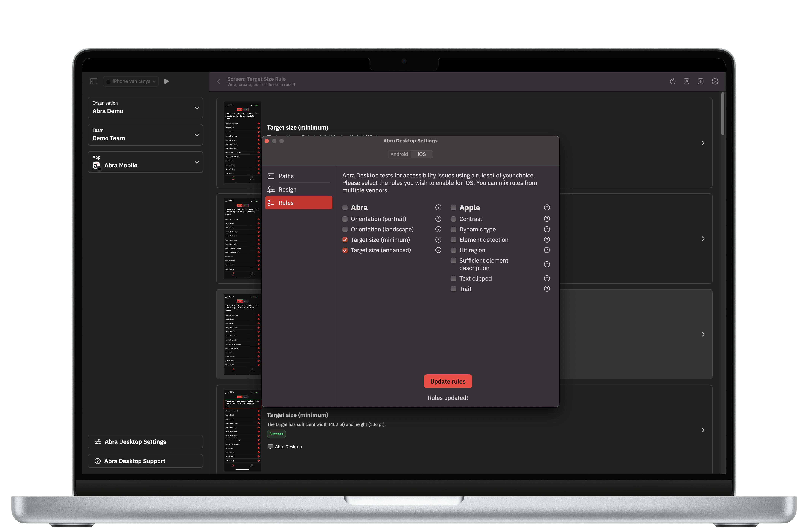Click the add result plus icon
This screenshot has height=532, width=808.
click(x=700, y=81)
